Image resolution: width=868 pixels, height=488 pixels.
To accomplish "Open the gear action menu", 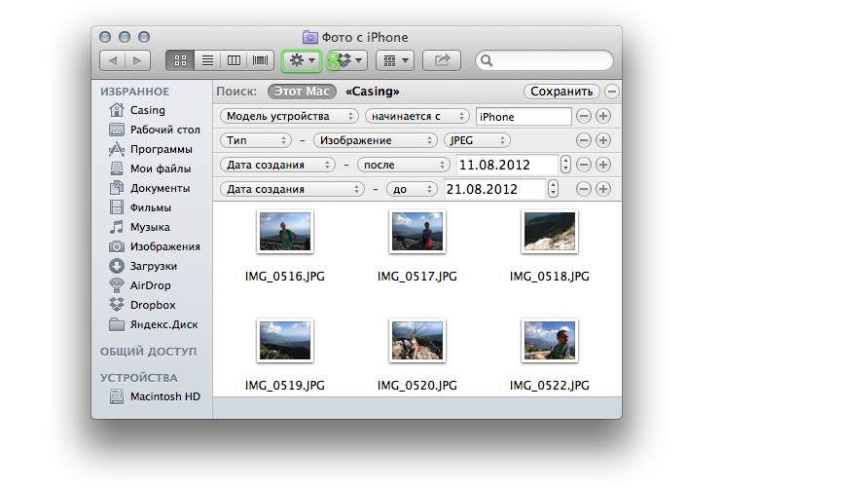I will (x=301, y=60).
